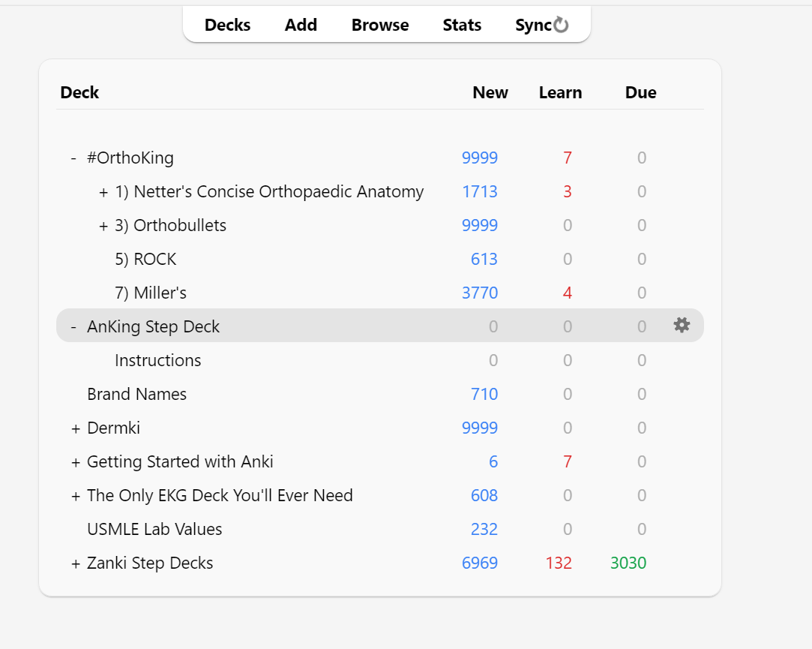Image resolution: width=812 pixels, height=649 pixels.
Task: Select the Brand Names deck
Action: pyautogui.click(x=136, y=395)
